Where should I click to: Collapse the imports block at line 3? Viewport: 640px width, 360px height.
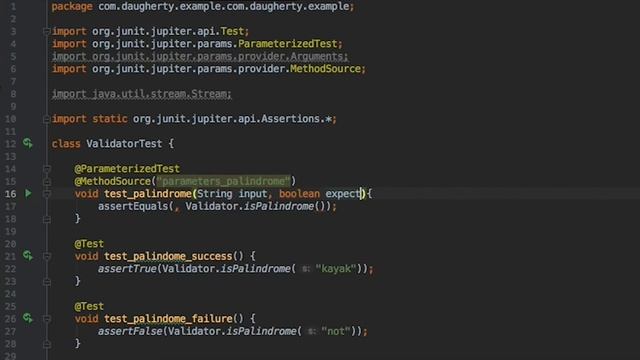click(x=47, y=31)
